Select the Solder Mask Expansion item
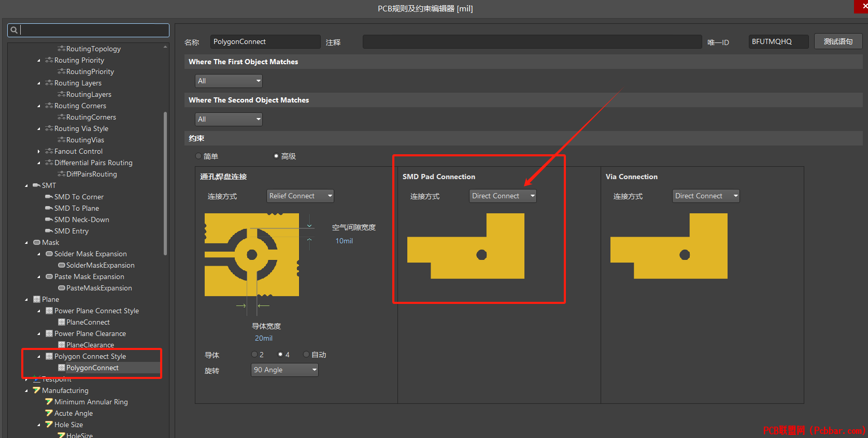The height and width of the screenshot is (438, 868). [91, 254]
